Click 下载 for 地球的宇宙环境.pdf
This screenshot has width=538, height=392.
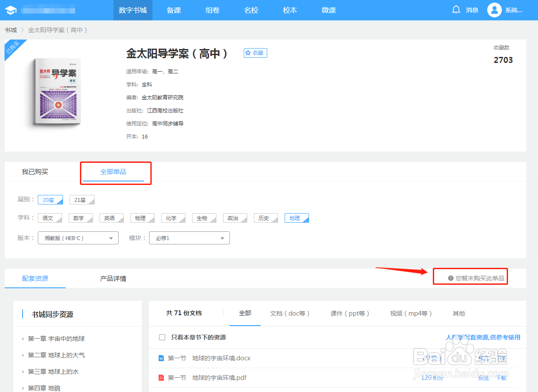coord(501,378)
